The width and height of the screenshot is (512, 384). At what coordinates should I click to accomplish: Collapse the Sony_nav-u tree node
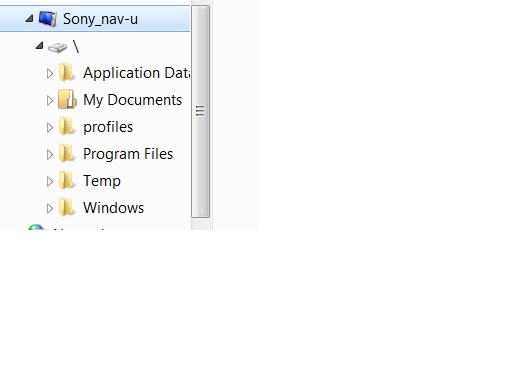(30, 19)
